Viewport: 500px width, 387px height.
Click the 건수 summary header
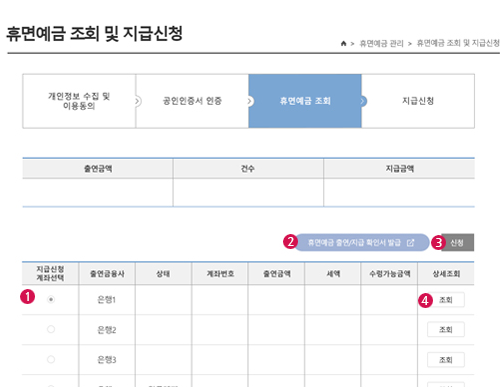pos(248,169)
